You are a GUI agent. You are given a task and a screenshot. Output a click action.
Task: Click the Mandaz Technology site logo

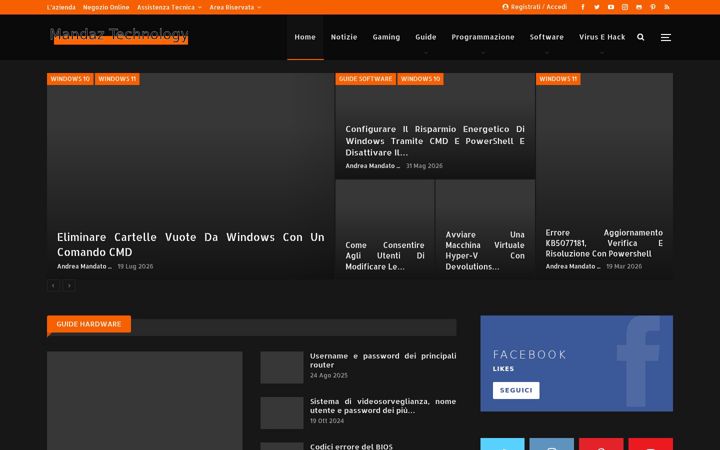tap(119, 35)
